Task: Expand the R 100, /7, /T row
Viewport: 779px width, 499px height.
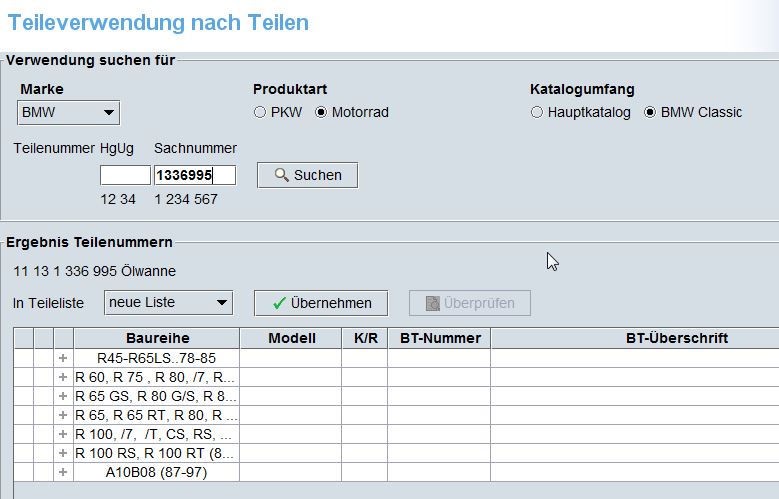Action: click(x=63, y=434)
